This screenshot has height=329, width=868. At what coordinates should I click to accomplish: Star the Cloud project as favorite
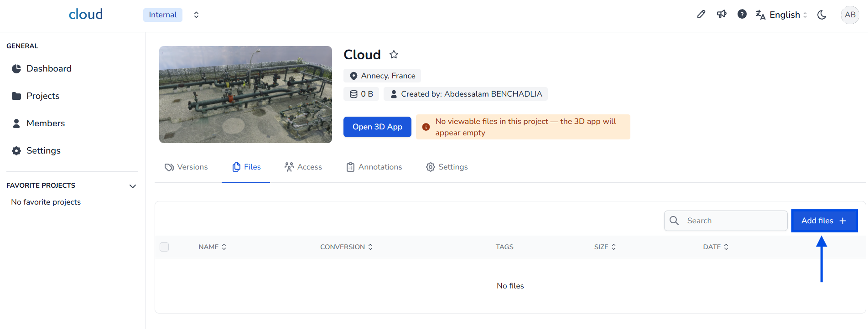coord(394,55)
